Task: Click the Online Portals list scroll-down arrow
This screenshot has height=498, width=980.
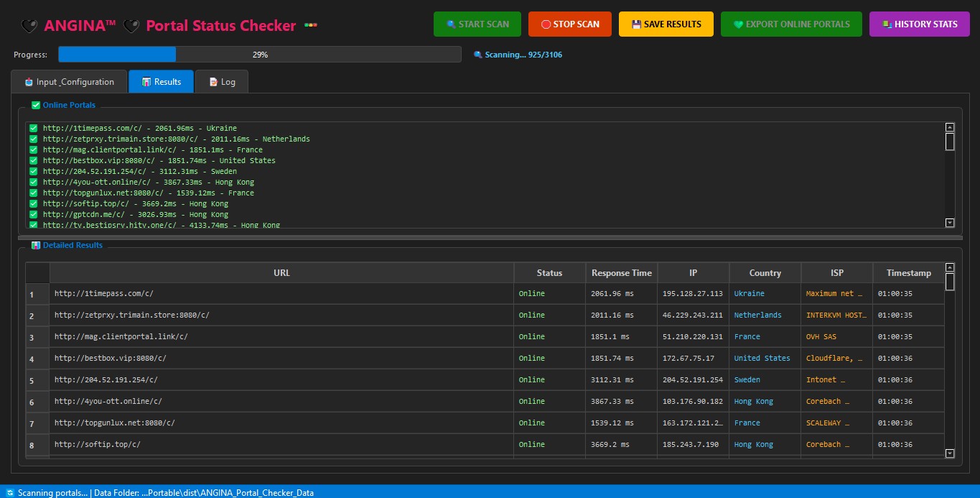Action: 950,223
